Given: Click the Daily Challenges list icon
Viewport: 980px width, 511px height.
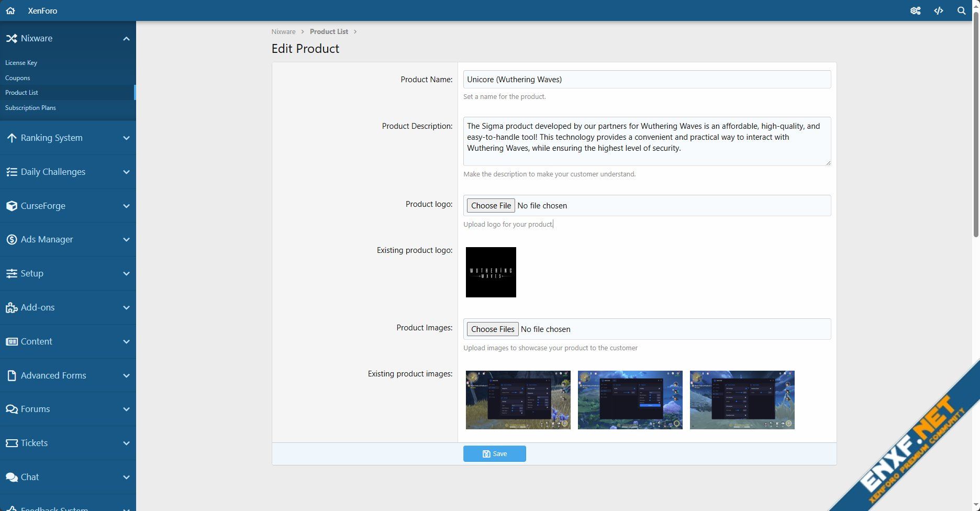Looking at the screenshot, I should click(x=12, y=172).
